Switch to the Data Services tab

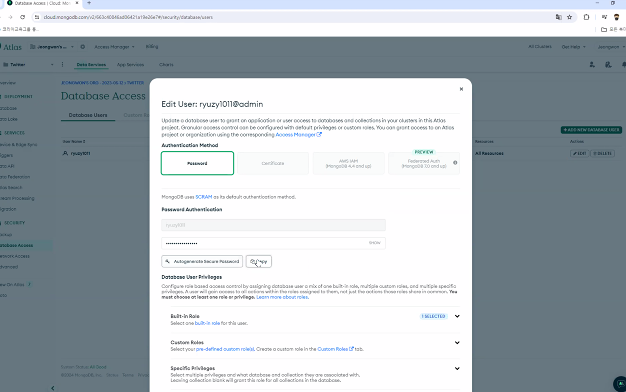(91, 65)
